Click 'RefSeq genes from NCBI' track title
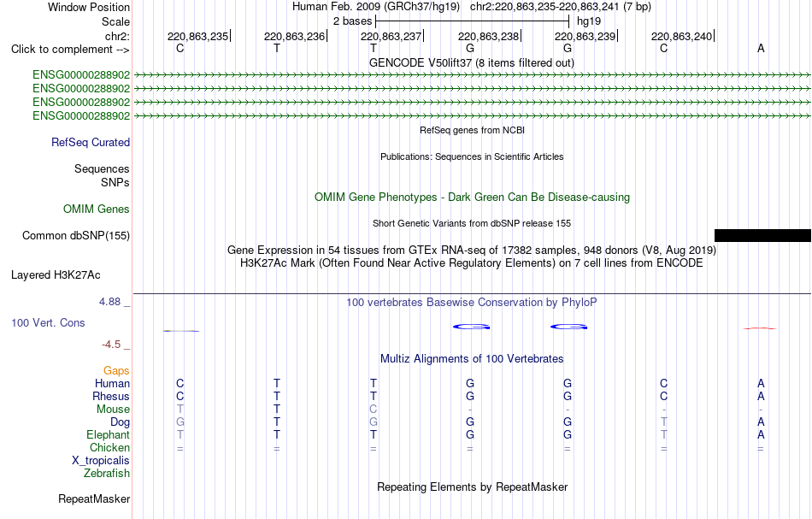 pyautogui.click(x=472, y=130)
